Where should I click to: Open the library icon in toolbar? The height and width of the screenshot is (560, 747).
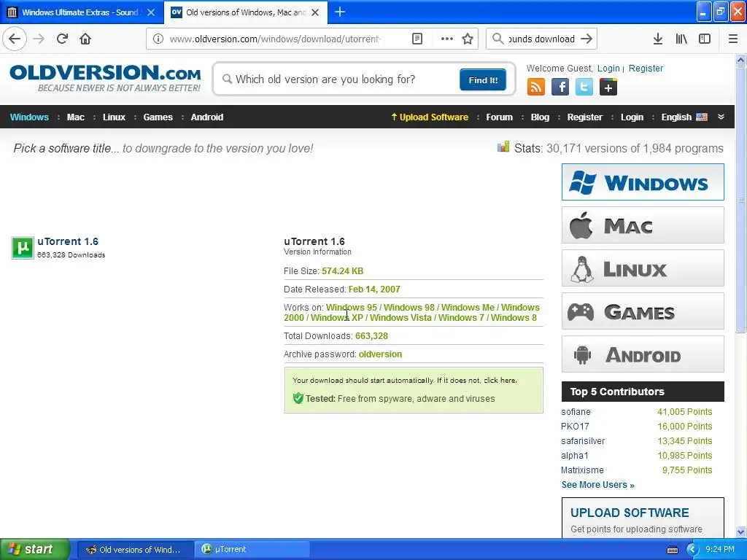681,39
